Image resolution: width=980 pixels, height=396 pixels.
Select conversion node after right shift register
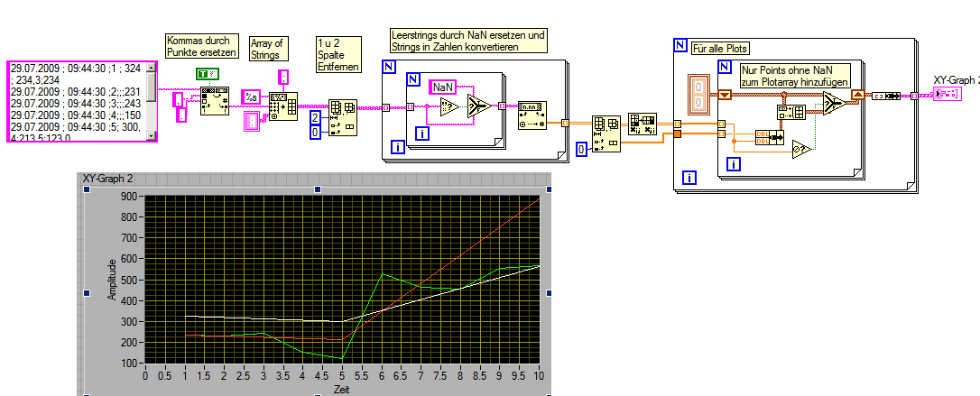click(886, 96)
